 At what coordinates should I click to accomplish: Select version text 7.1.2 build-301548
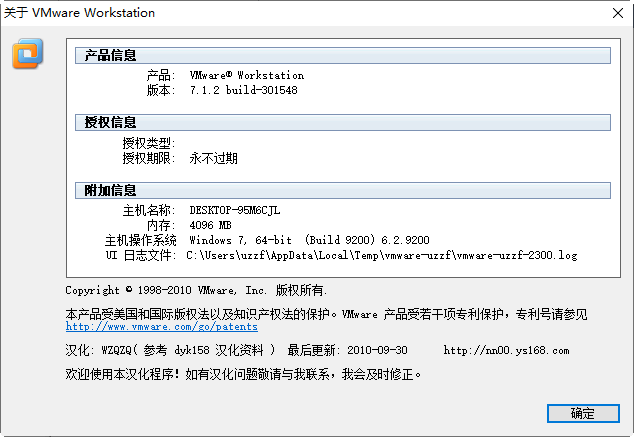click(x=243, y=90)
